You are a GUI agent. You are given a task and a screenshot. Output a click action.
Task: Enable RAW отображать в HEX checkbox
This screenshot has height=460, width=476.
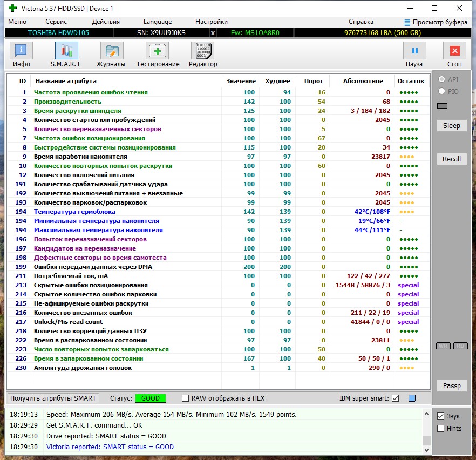tap(185, 398)
